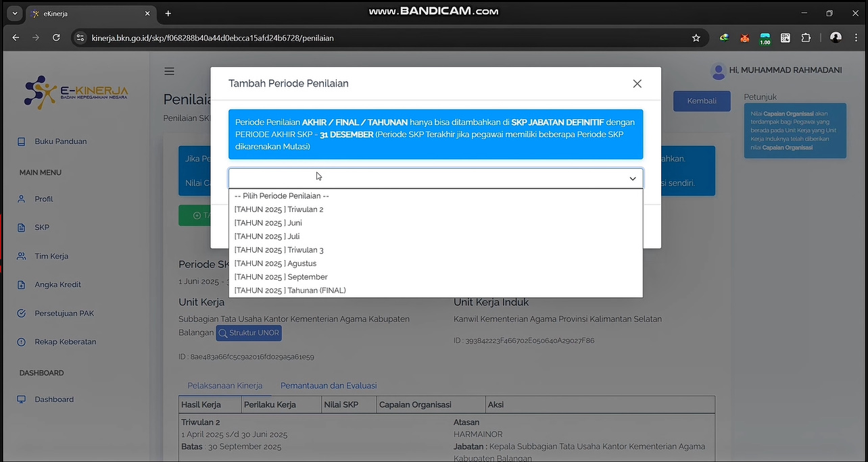Select [TAHUN 2025] Tahunan (FINAL) option
Screen dimensions: 868x462
tap(289, 290)
